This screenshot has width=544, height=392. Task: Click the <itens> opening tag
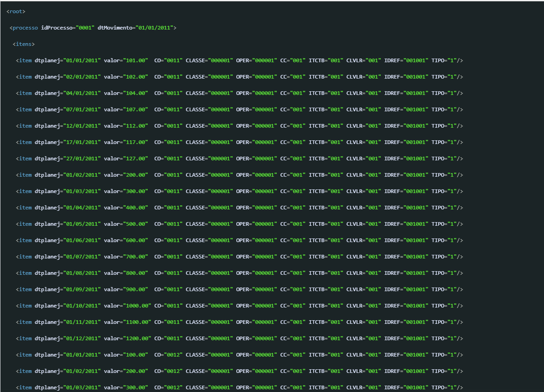24,44
